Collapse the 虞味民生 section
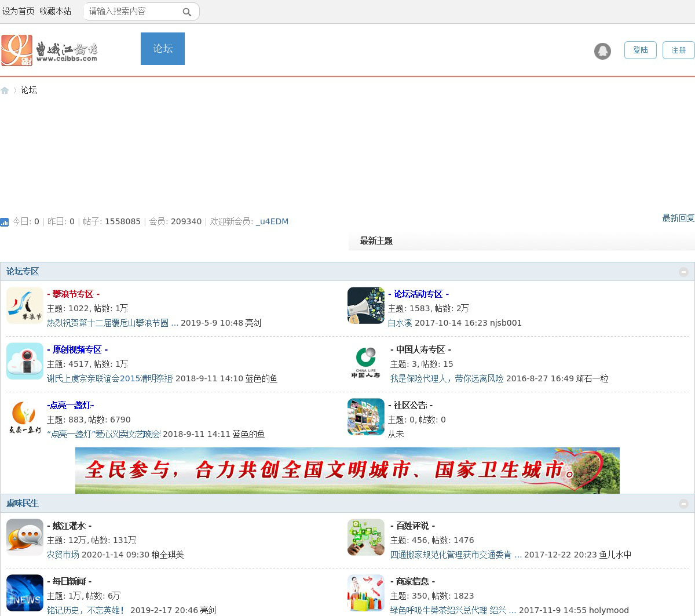The width and height of the screenshot is (695, 616). 683,504
